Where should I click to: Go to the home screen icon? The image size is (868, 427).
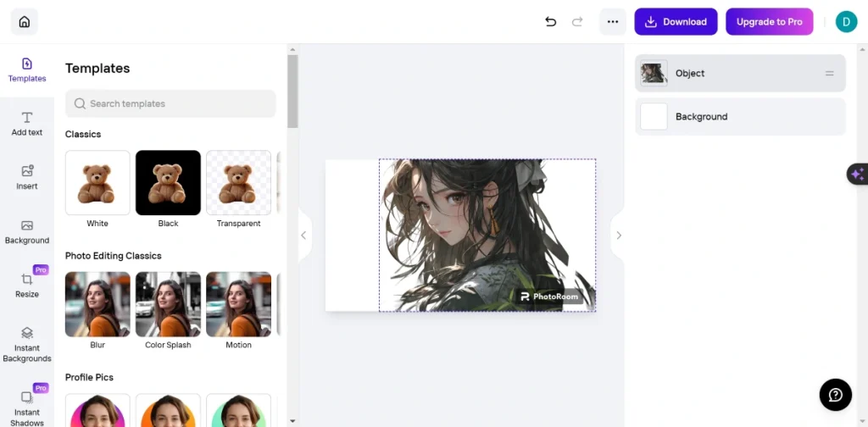[x=25, y=22]
